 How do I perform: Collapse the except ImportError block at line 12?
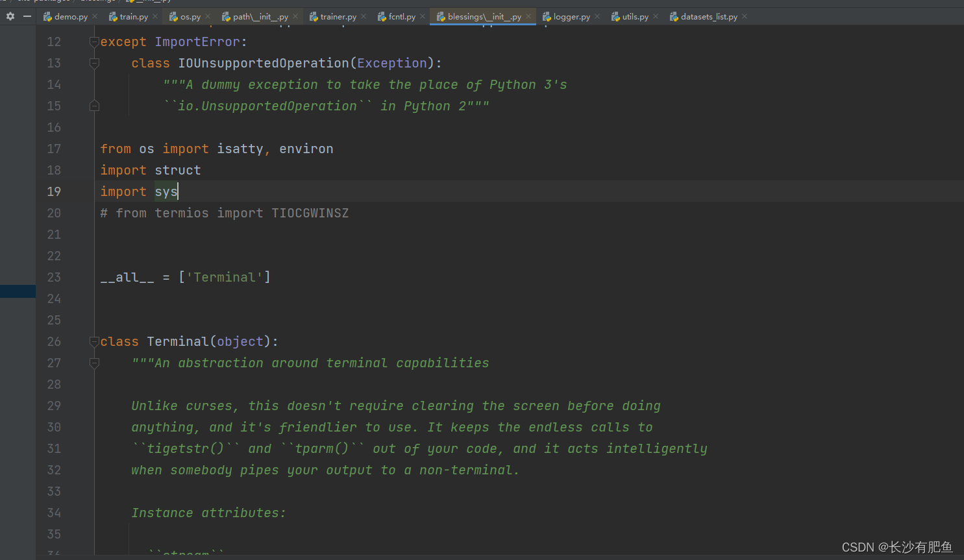(x=94, y=42)
